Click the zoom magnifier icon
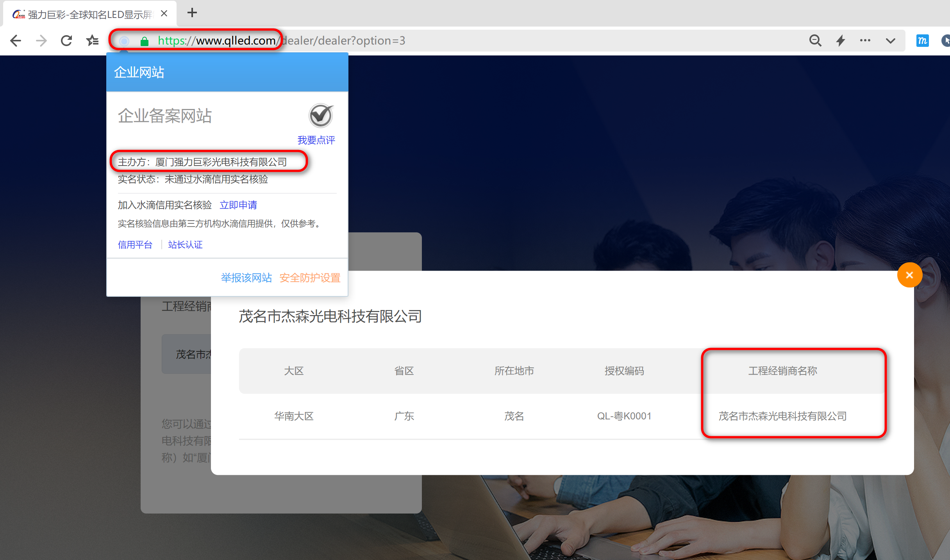The image size is (950, 560). click(815, 41)
